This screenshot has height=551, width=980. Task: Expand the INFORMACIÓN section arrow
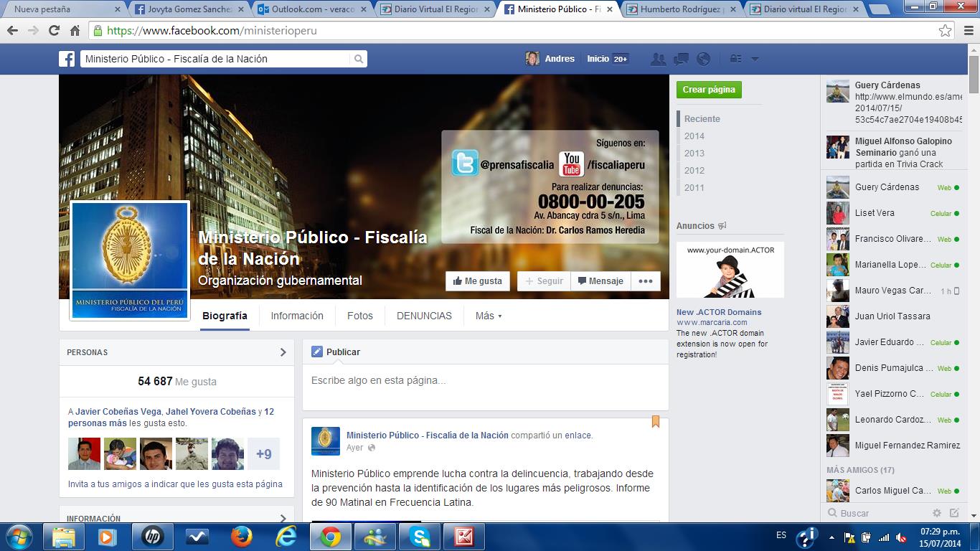[x=283, y=518]
